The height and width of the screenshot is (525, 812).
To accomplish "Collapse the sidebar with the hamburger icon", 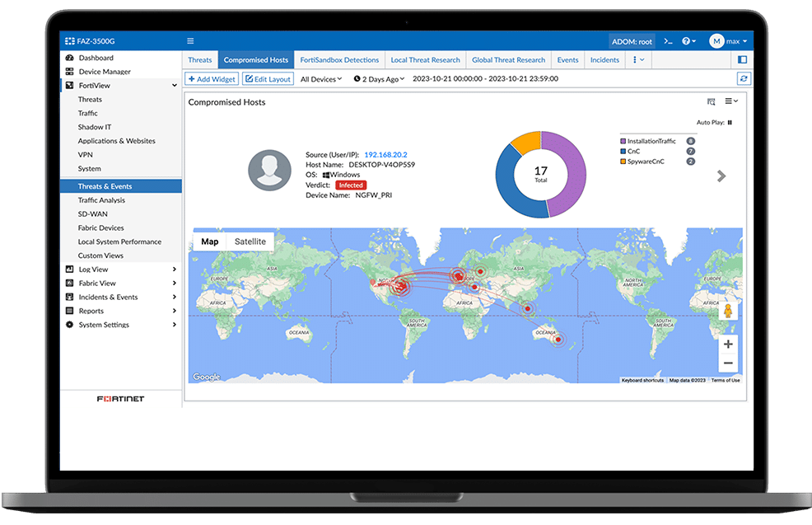I will coord(189,40).
